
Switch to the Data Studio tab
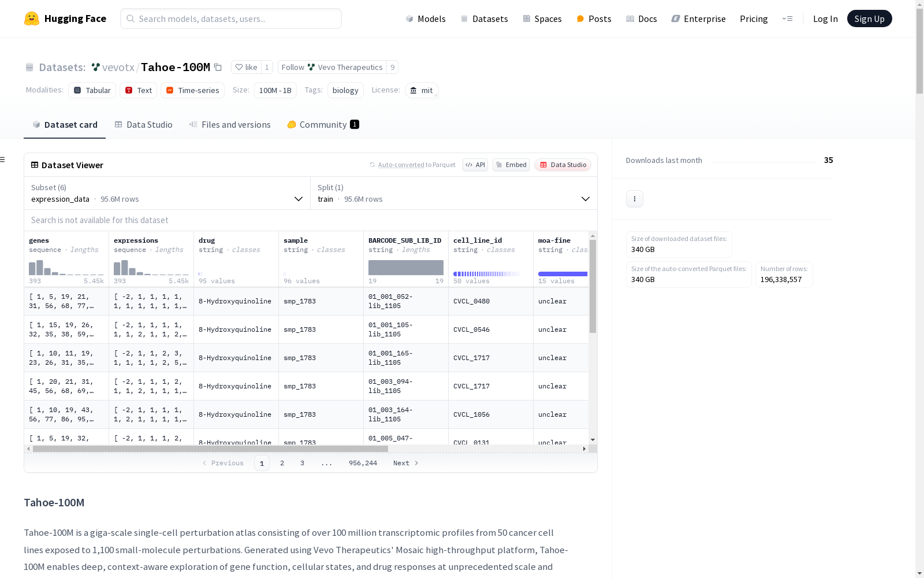tap(143, 125)
